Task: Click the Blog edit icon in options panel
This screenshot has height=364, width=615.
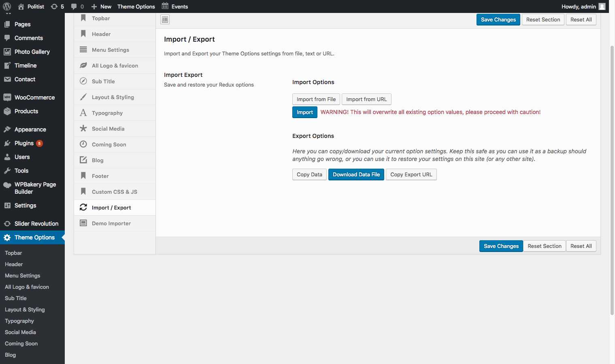Action: (83, 160)
